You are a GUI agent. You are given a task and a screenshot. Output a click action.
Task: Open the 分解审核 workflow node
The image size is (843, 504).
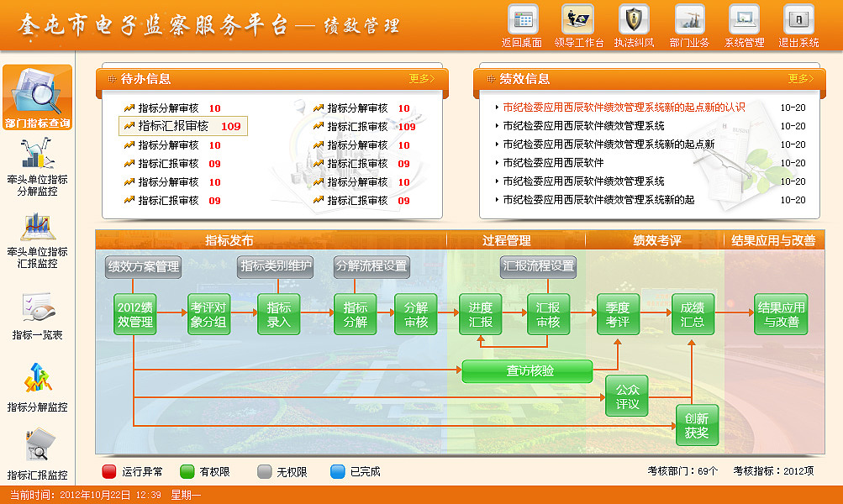tap(415, 314)
